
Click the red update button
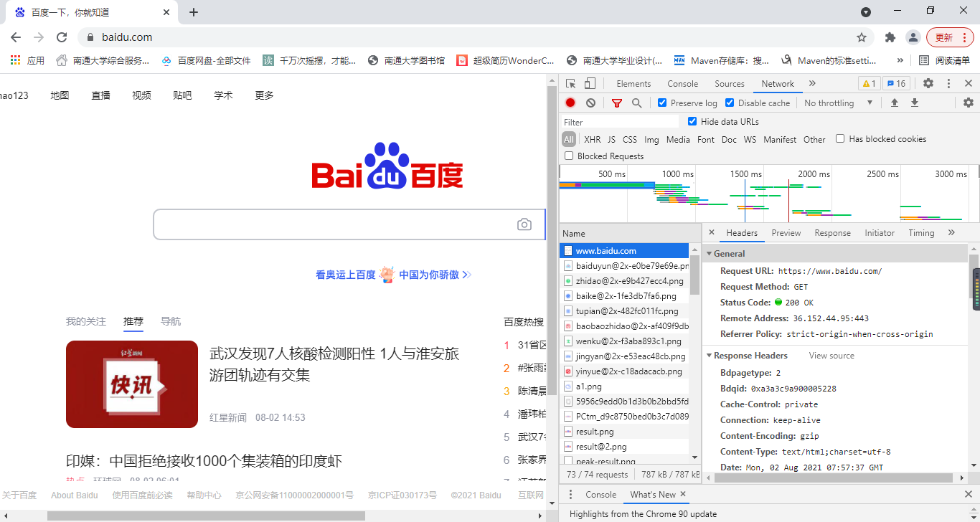(949, 37)
